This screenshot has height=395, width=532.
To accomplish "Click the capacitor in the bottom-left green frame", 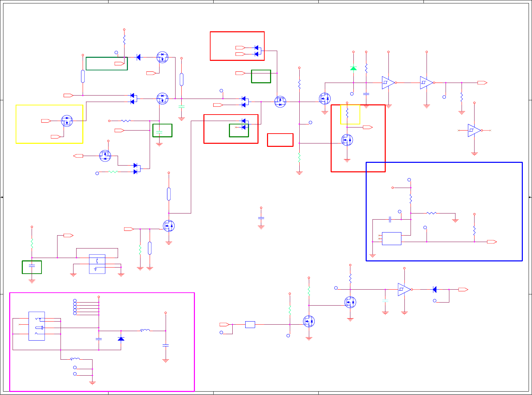I will point(32,266).
